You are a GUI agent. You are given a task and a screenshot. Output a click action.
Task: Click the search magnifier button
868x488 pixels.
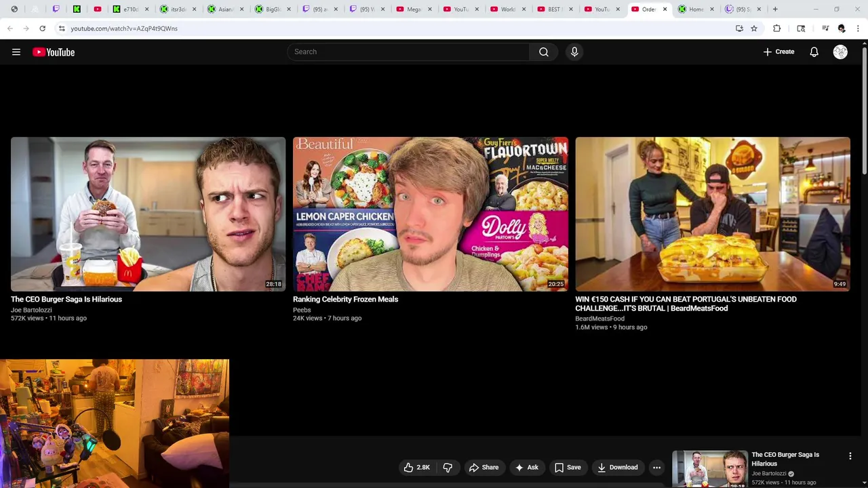tap(544, 52)
